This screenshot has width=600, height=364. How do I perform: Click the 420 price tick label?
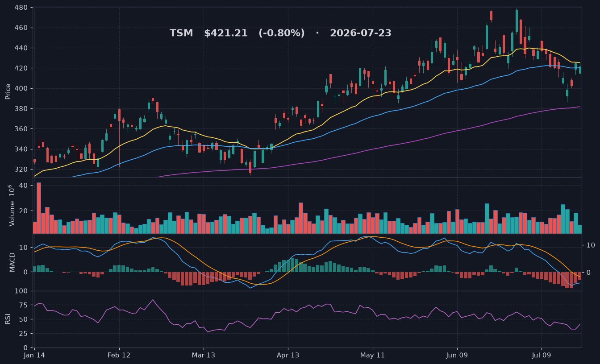coord(21,68)
